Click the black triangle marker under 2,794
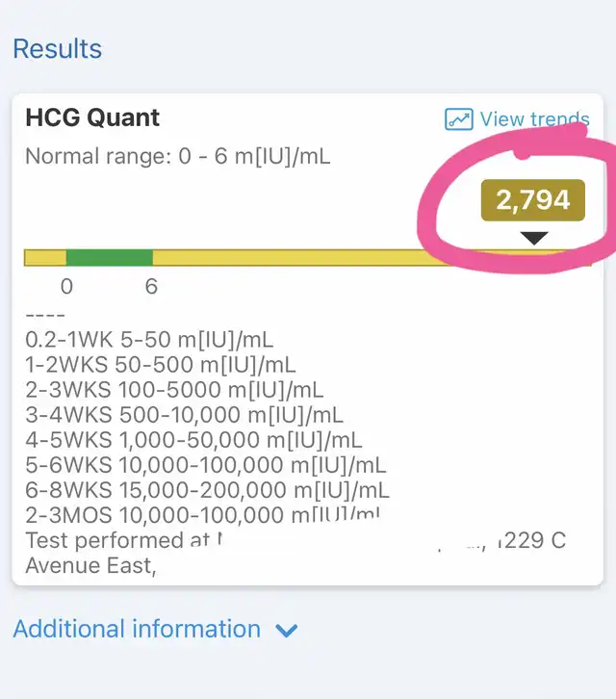Image resolution: width=616 pixels, height=699 pixels. coord(533,238)
